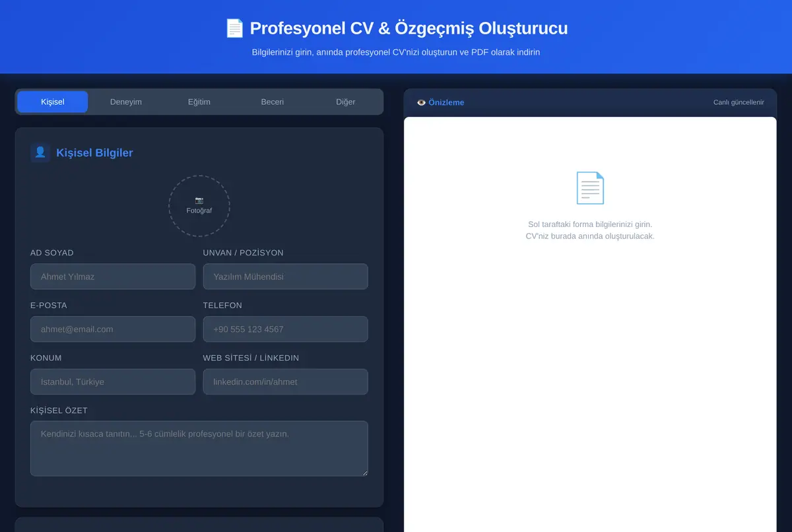Click the document icon in the page header
Screen dimensions: 792x532
(234, 28)
